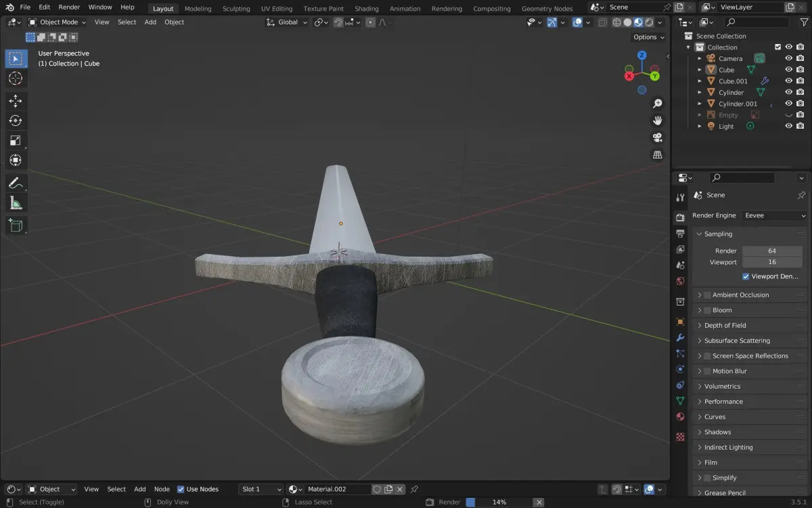
Task: Select the Rotate tool
Action: click(x=16, y=121)
